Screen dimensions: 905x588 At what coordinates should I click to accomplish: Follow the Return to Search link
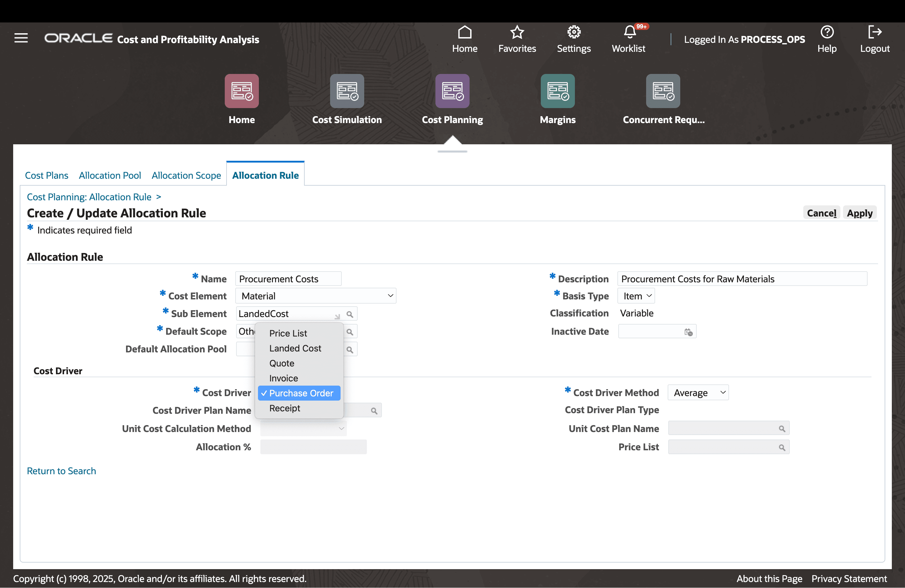click(61, 471)
